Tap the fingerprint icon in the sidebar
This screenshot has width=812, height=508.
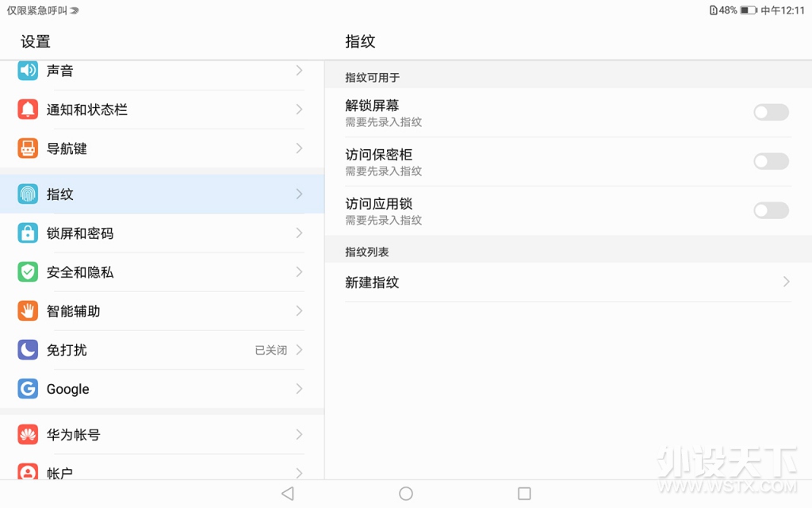tap(28, 194)
